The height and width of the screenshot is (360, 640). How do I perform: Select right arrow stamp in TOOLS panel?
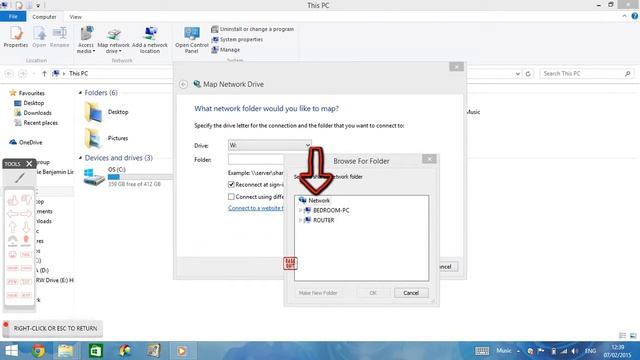click(x=26, y=213)
